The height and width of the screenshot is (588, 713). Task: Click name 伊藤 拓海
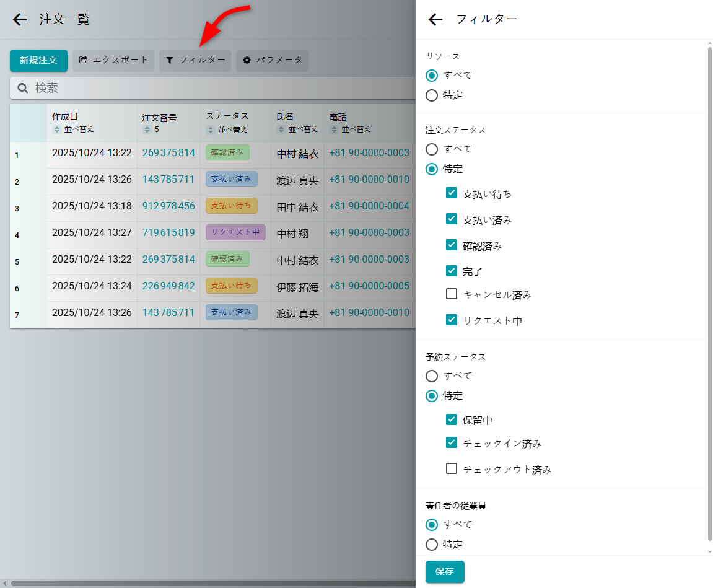pos(297,287)
